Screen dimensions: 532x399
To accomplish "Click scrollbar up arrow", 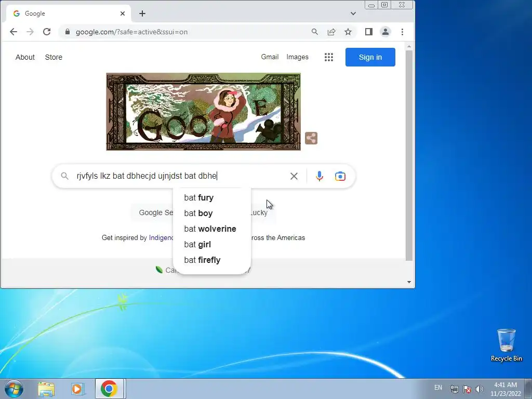I will click(x=409, y=46).
